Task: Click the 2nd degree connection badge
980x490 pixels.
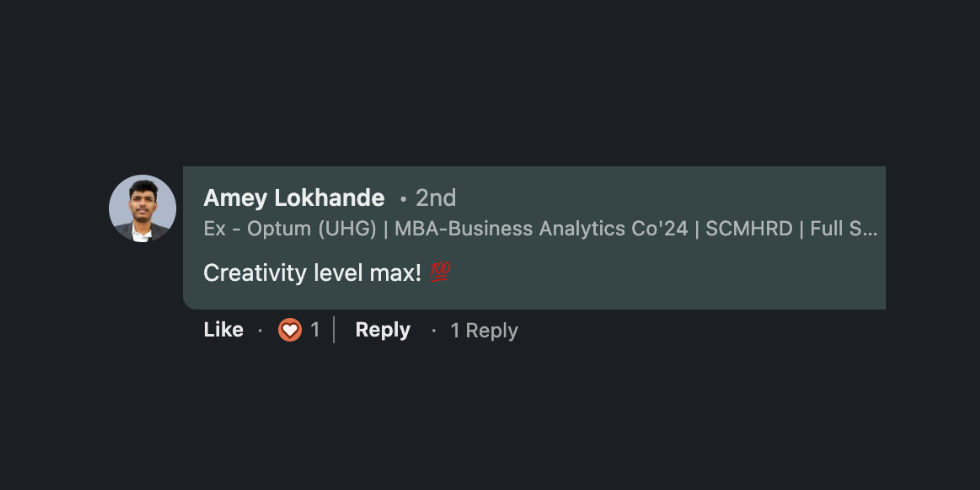Action: pyautogui.click(x=436, y=198)
